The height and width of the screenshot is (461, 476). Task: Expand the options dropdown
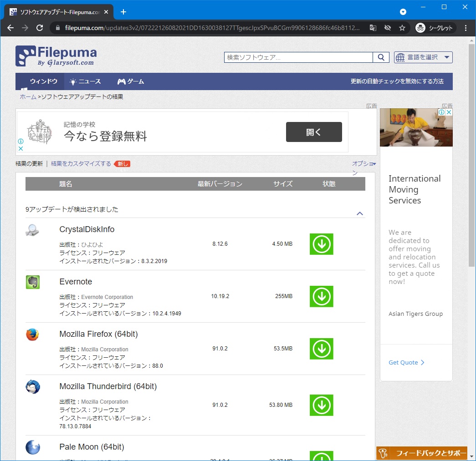[363, 164]
